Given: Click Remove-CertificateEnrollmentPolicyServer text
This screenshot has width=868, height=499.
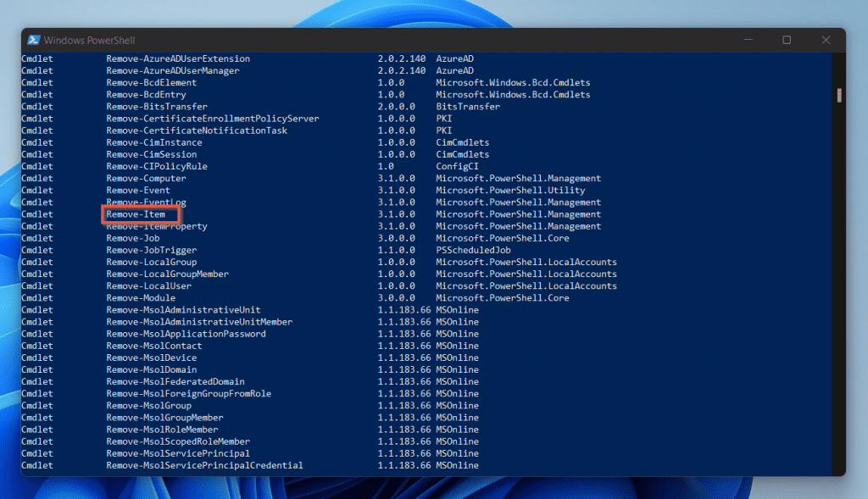Looking at the screenshot, I should (x=213, y=119).
